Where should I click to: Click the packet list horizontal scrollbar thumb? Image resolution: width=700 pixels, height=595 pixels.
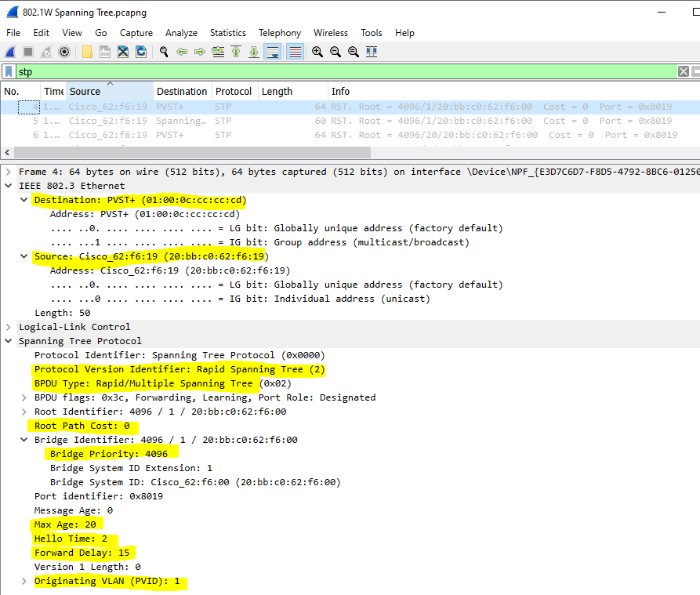tap(192, 153)
